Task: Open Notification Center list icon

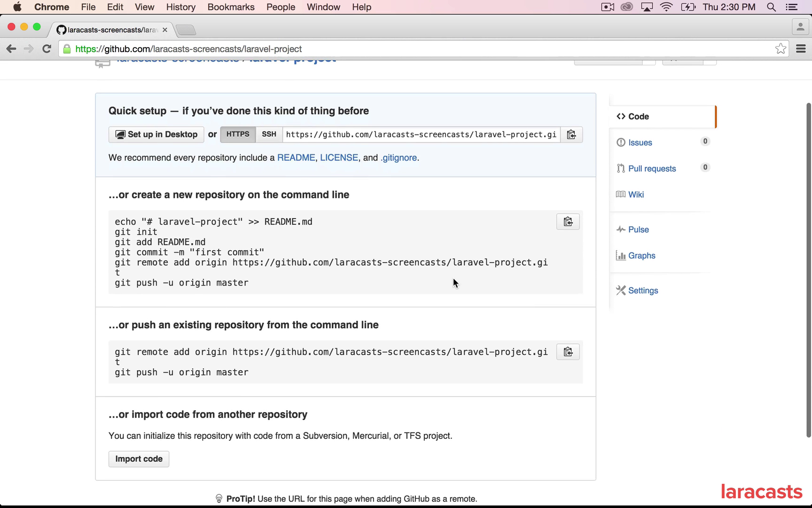Action: [792, 7]
